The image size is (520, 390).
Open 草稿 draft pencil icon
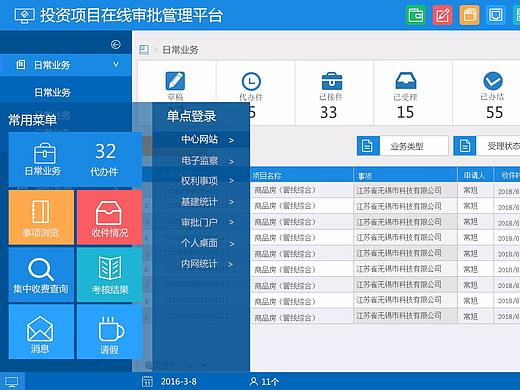click(175, 81)
